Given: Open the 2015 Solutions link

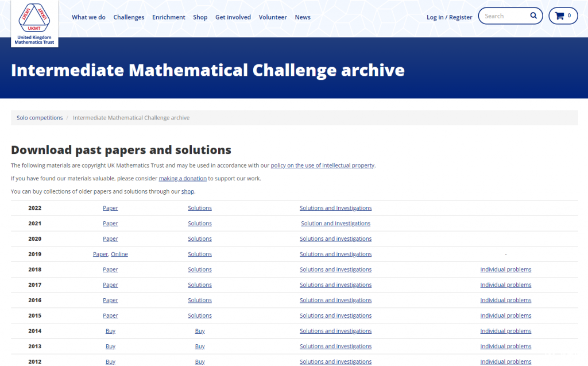Looking at the screenshot, I should [200, 315].
